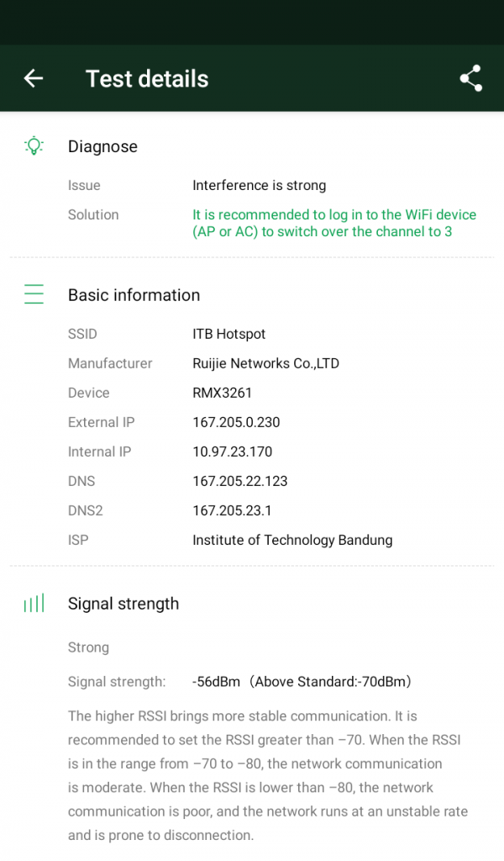Viewport: 504px width, 861px height.
Task: Open the green channel switch recommendation
Action: [333, 223]
